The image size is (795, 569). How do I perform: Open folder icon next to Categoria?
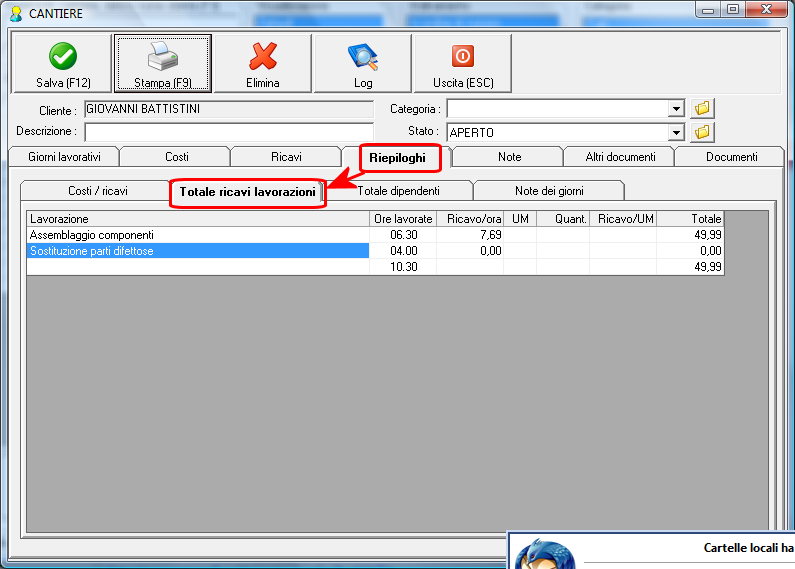(702, 108)
